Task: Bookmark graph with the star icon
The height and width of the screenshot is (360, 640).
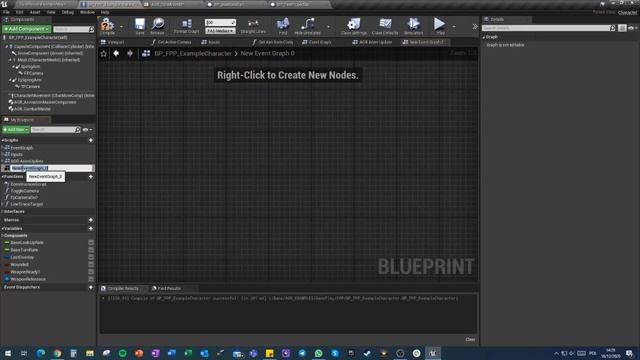Action: (x=104, y=53)
